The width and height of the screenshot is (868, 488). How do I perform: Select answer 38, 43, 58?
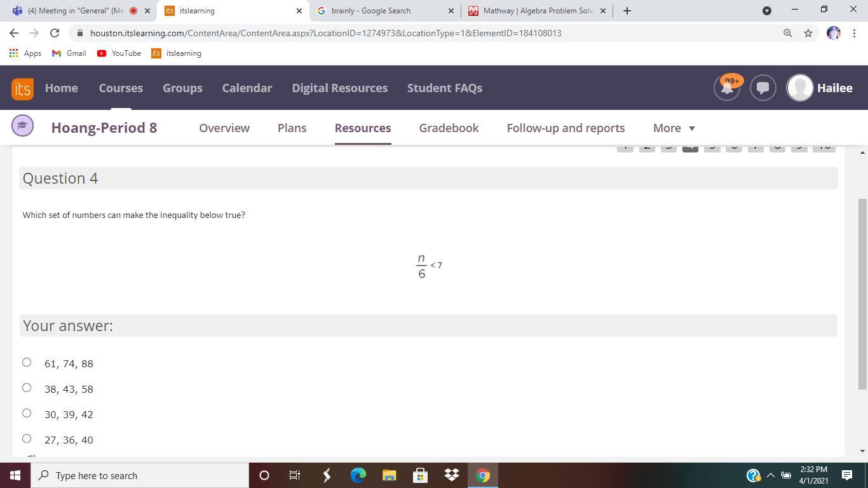[x=27, y=388]
